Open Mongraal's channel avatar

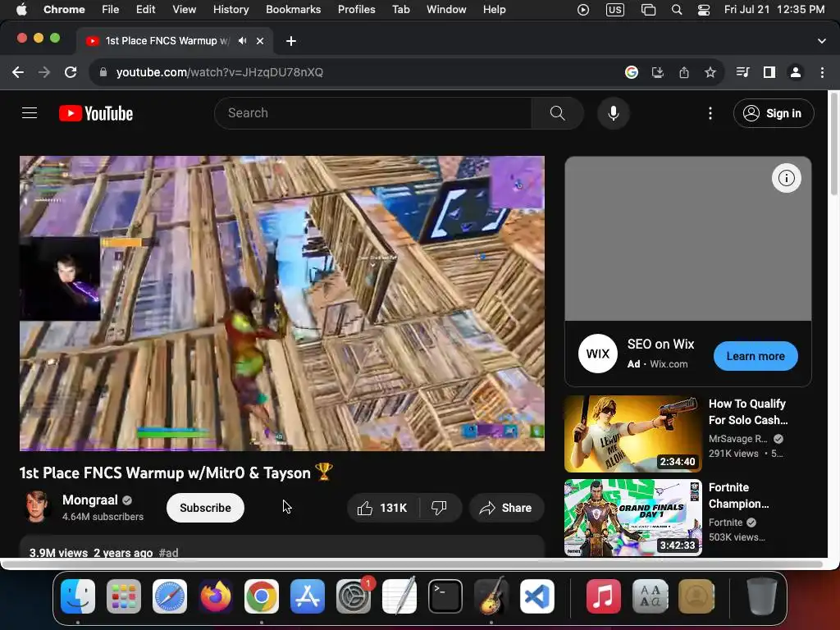[x=36, y=507]
